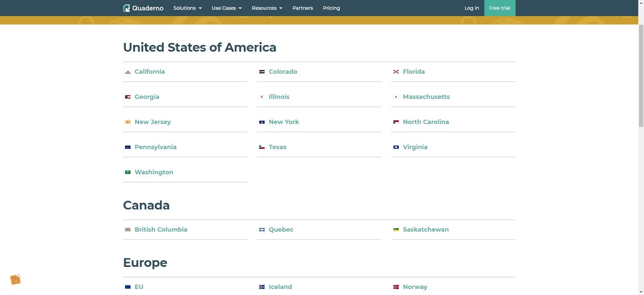Select the Georgia link
The height and width of the screenshot is (295, 644).
click(x=147, y=97)
